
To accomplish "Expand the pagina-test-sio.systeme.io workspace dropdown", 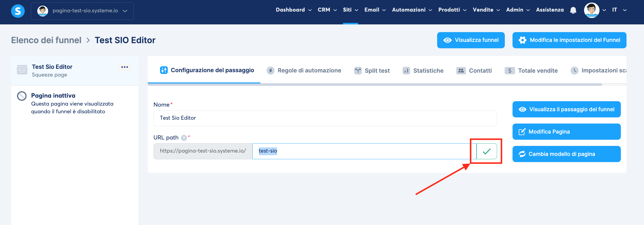I will (x=125, y=11).
